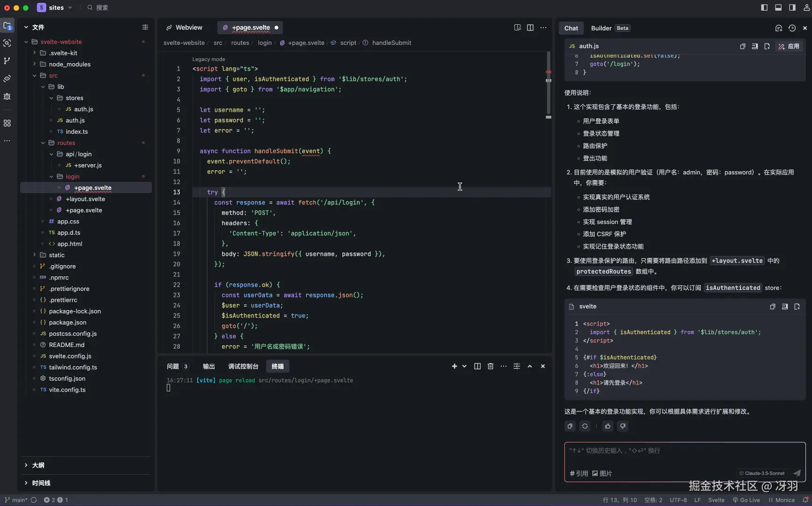This screenshot has width=812, height=506.
Task: Add svelte snippet to new file
Action: [x=797, y=307]
